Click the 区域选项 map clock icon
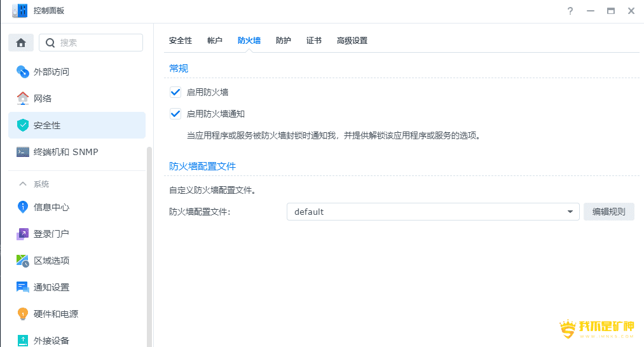 [23, 261]
